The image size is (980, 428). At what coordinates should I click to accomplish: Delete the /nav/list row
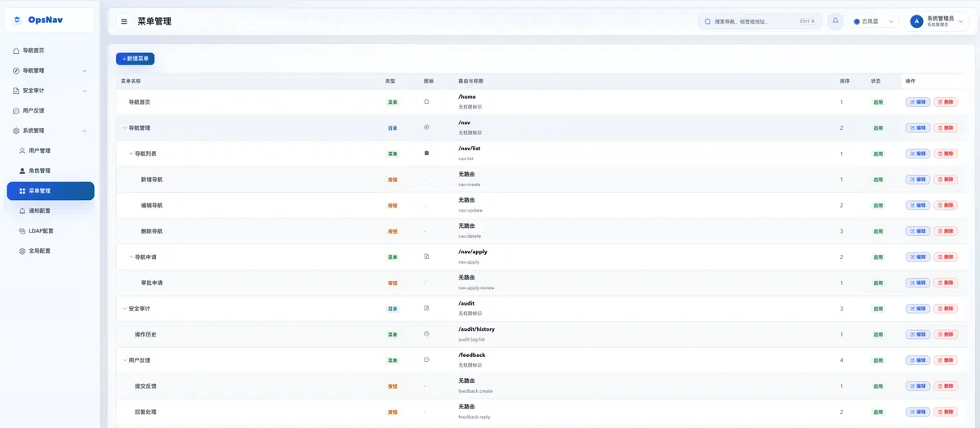946,154
